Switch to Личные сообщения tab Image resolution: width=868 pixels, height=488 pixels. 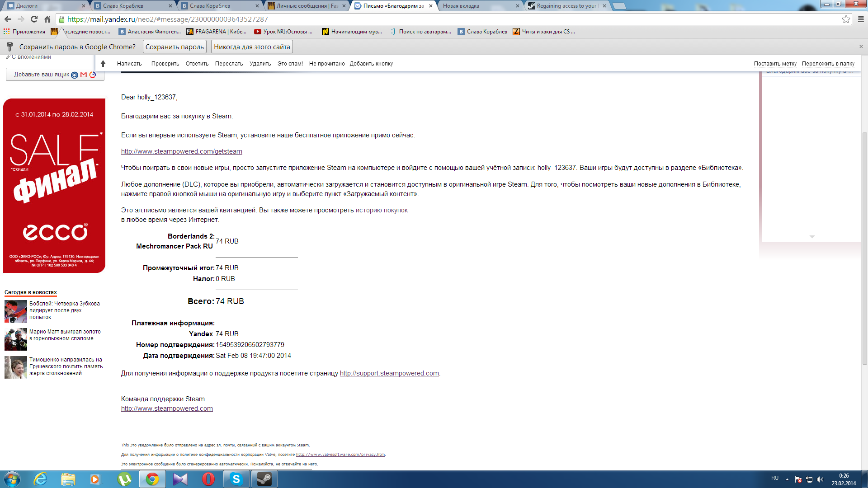(x=307, y=6)
